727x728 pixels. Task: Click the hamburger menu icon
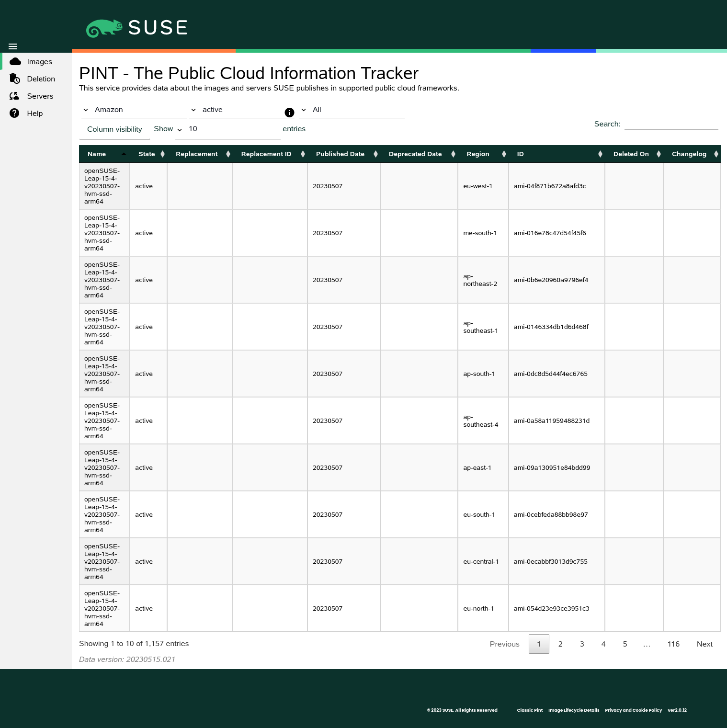click(13, 46)
